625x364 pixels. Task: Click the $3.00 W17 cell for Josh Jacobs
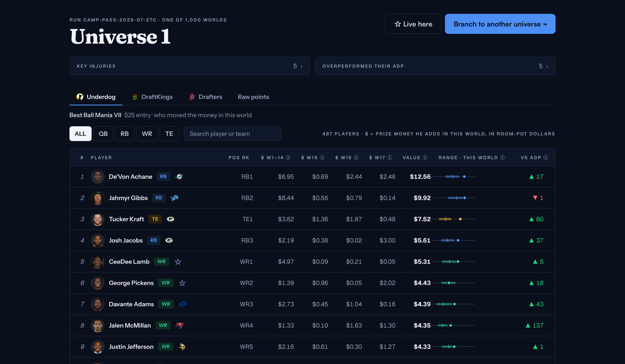(387, 240)
